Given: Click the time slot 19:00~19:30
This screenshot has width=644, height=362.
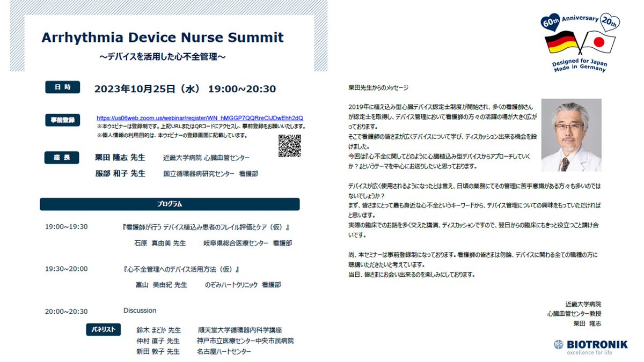Looking at the screenshot, I should pos(67,227).
